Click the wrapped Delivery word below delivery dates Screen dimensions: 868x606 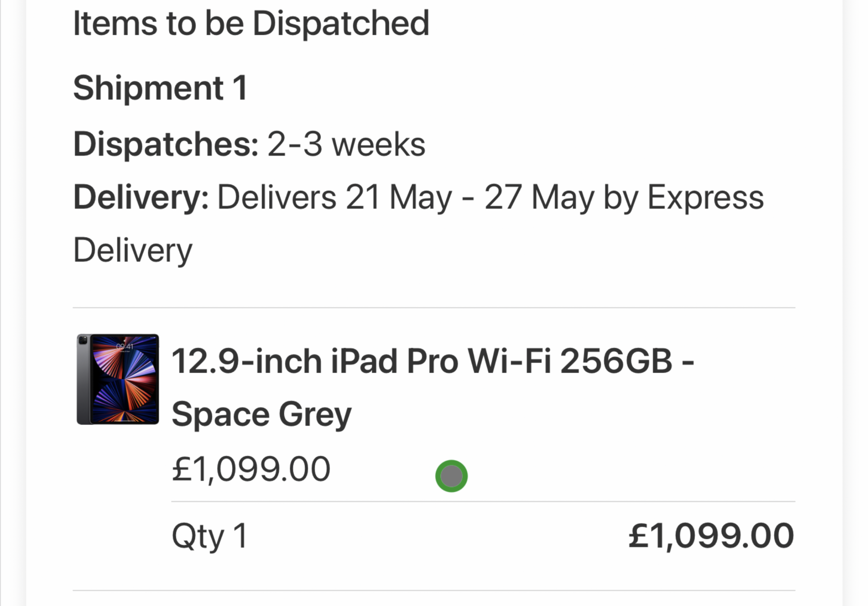[133, 250]
